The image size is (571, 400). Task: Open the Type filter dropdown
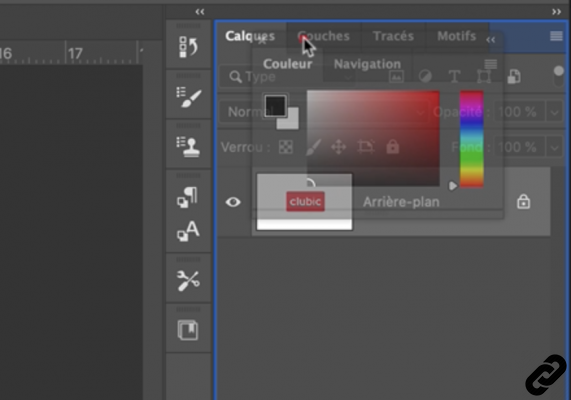click(x=287, y=77)
